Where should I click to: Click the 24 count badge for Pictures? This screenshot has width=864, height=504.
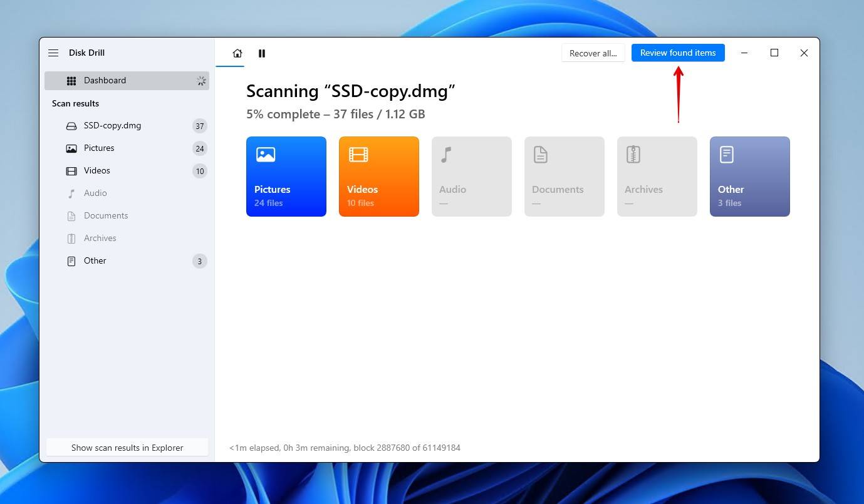[200, 148]
